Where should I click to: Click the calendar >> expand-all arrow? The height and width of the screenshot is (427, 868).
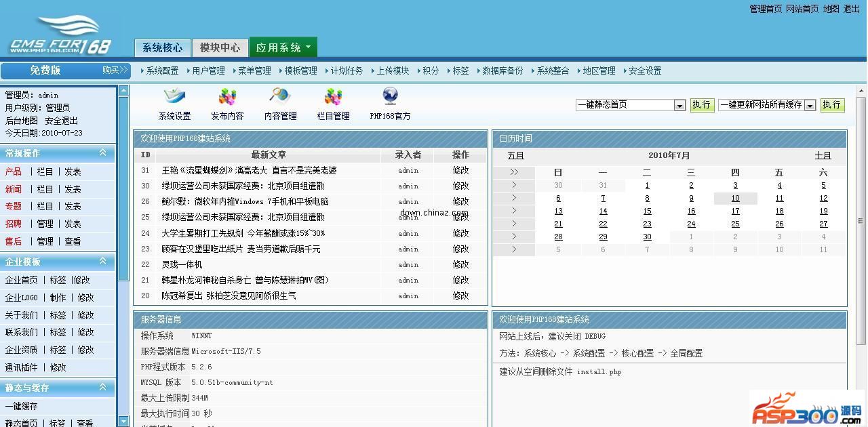pos(514,172)
